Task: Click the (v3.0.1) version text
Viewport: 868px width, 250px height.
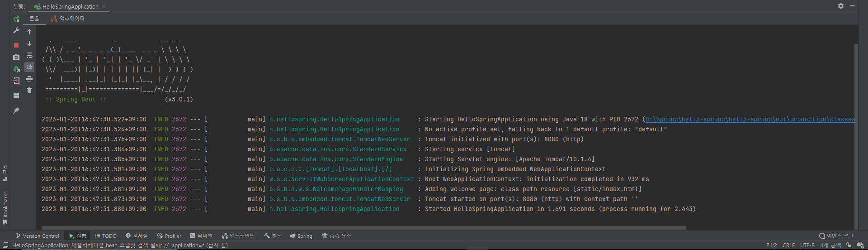Action: pyautogui.click(x=179, y=100)
